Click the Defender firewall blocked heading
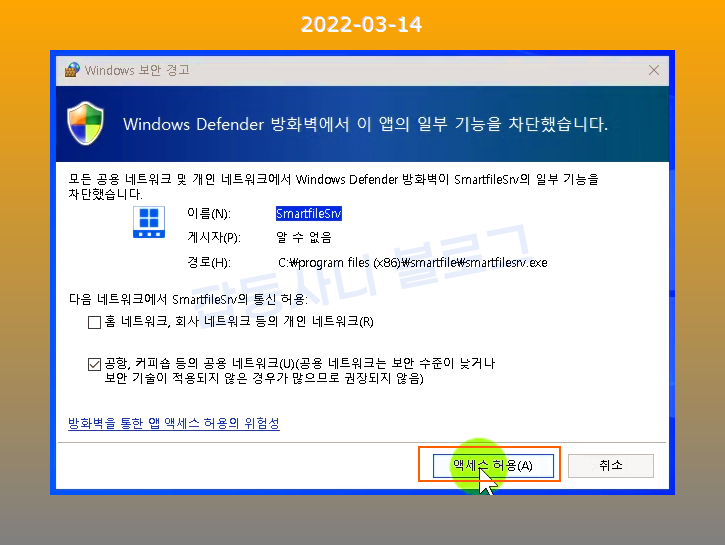 365,124
